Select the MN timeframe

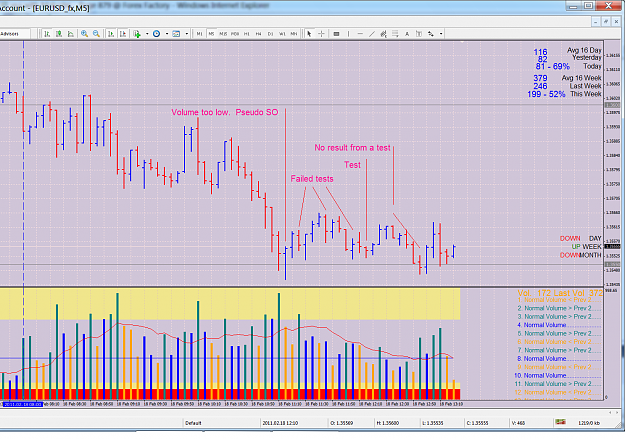pyautogui.click(x=294, y=34)
